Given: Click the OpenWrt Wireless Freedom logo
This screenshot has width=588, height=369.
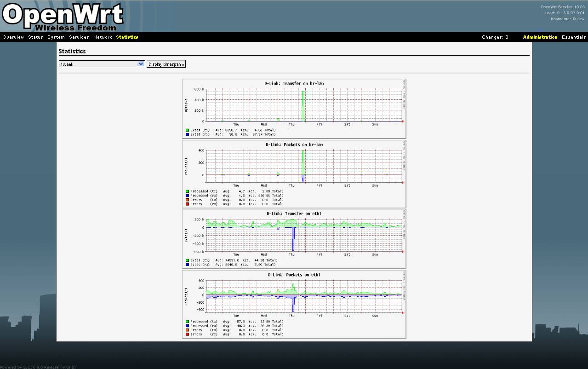Looking at the screenshot, I should click(63, 17).
